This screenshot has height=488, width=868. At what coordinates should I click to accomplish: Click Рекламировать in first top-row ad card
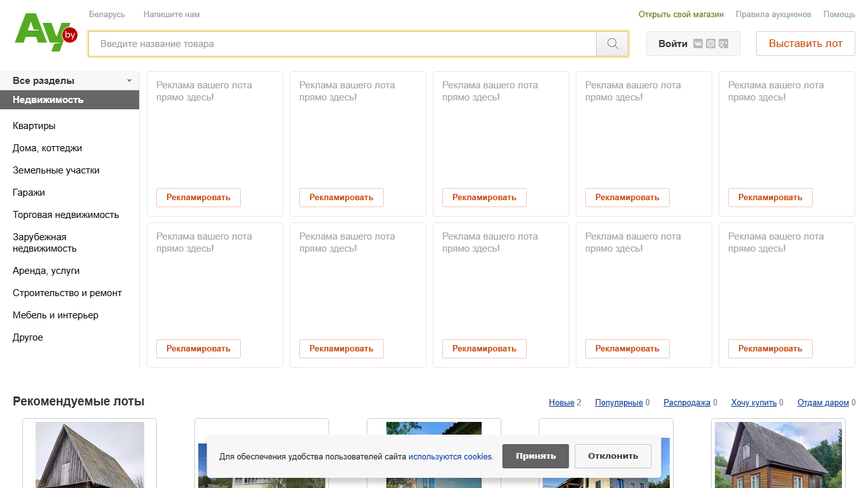click(x=198, y=198)
